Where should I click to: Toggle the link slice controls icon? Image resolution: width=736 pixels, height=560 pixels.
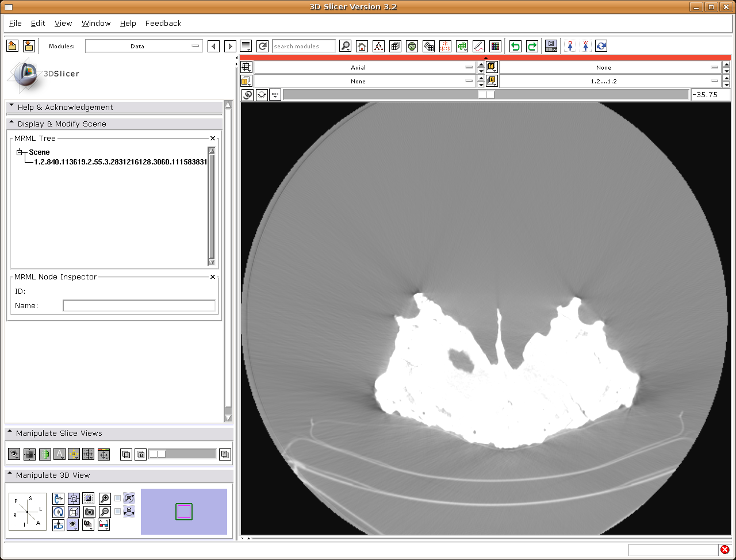click(x=247, y=95)
